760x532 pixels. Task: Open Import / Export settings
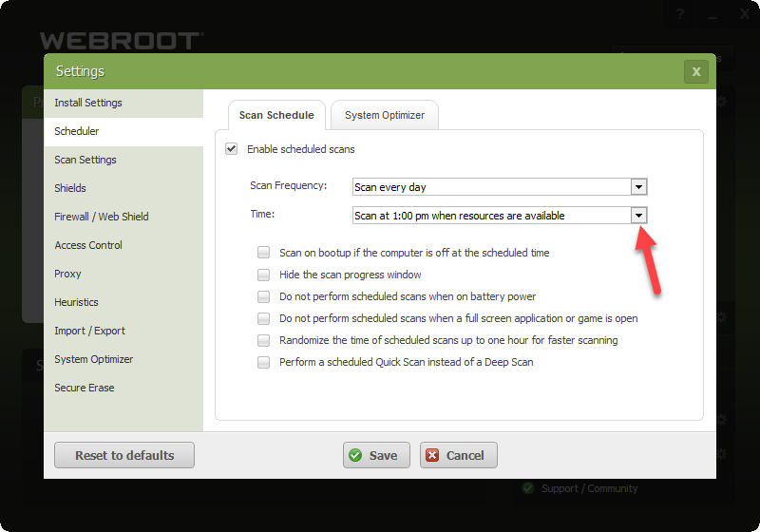pos(123,331)
